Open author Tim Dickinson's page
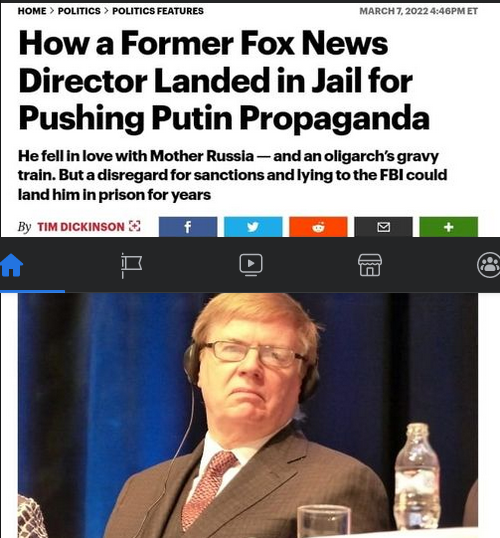Image resolution: width=500 pixels, height=538 pixels. (x=81, y=227)
